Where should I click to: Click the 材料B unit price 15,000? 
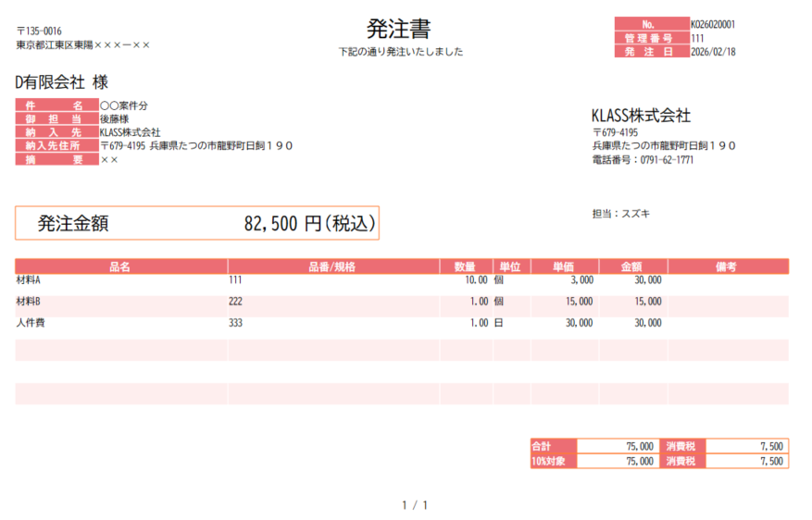click(579, 302)
